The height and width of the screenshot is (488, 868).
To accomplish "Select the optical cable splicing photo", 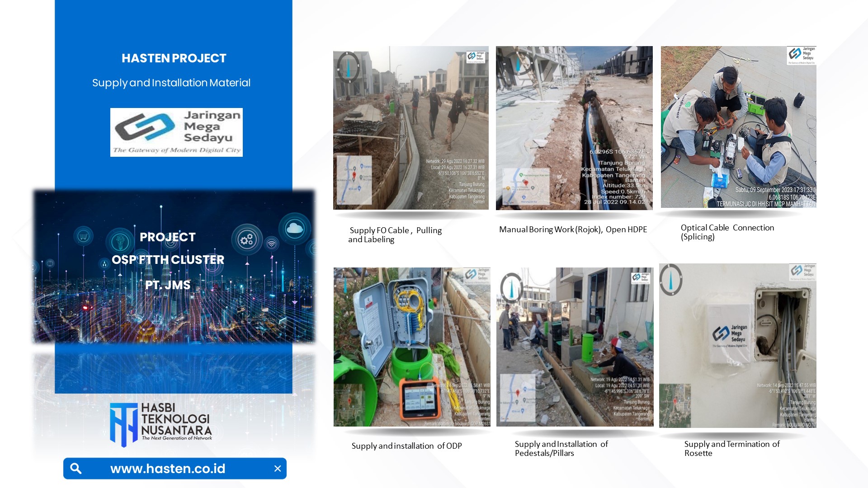I will pos(738,127).
